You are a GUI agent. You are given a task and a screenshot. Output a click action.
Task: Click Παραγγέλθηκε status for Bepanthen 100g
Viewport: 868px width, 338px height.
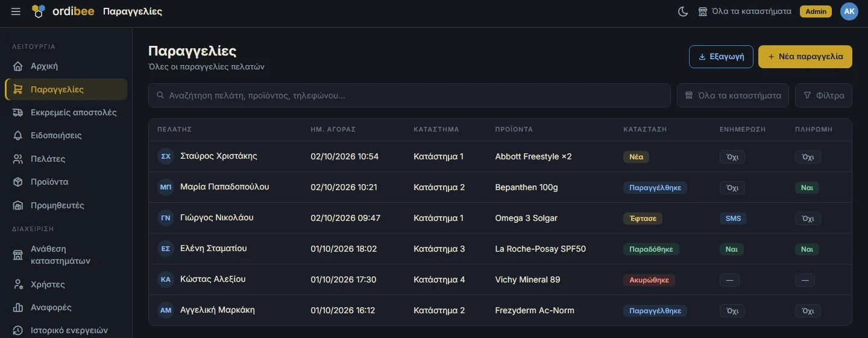tap(655, 188)
